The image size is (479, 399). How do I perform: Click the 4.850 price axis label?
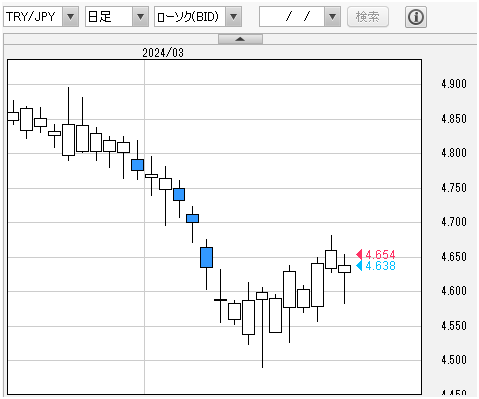tap(454, 119)
